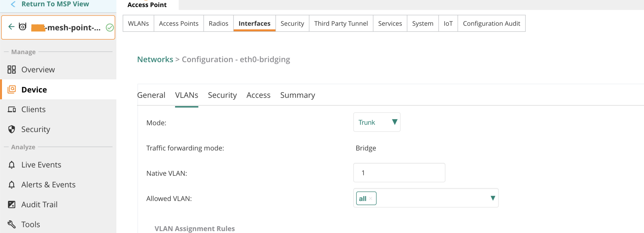Click the Networks breadcrumb link
Image resolution: width=644 pixels, height=233 pixels.
point(155,59)
